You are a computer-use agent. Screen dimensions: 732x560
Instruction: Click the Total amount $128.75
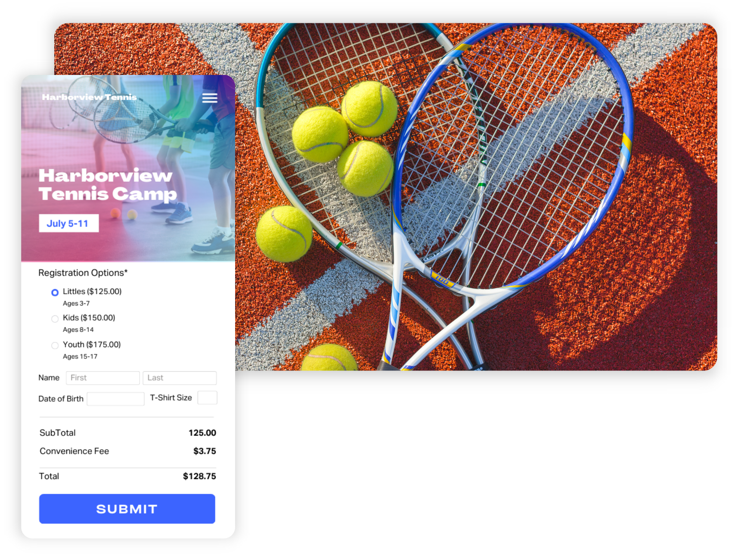pos(199,476)
